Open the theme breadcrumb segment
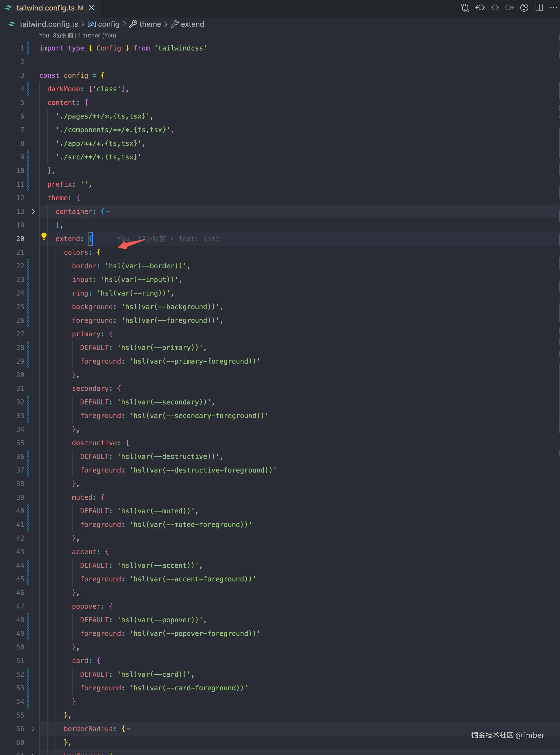 [x=150, y=24]
